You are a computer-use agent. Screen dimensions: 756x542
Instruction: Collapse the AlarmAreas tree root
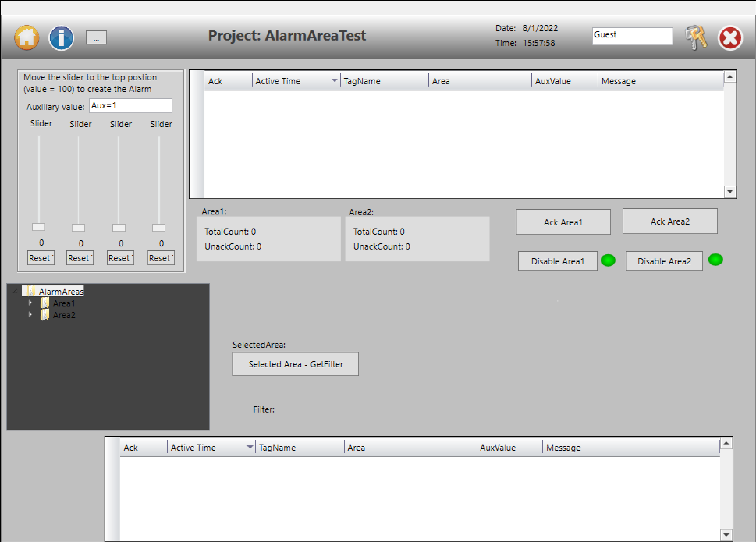(x=15, y=291)
